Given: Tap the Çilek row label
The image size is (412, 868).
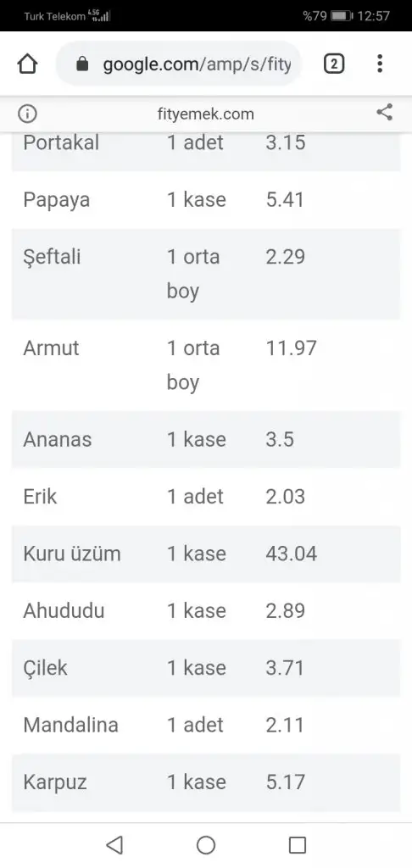Looking at the screenshot, I should pos(45,668).
